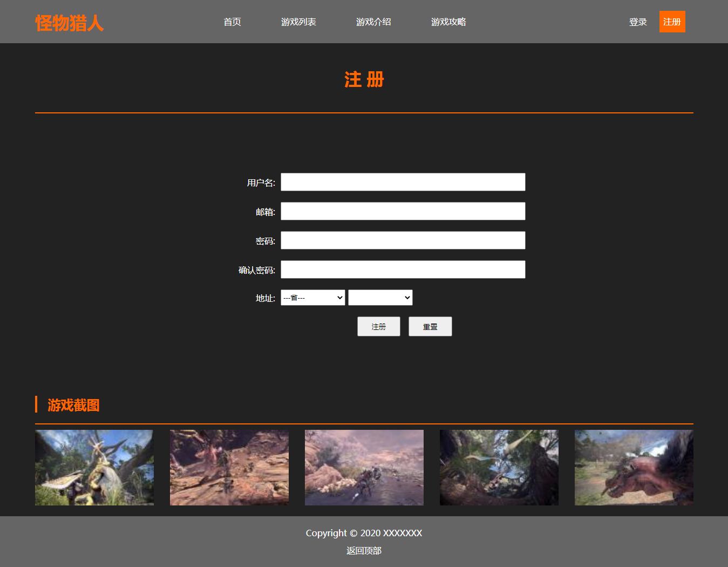Focus the 用户名 input field
Screen dimensions: 728x567
(x=403, y=182)
